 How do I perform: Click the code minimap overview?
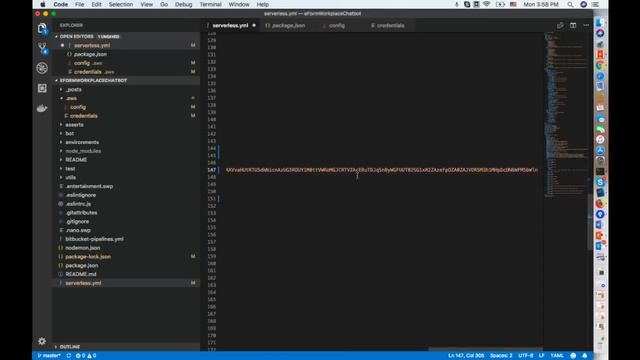[567, 114]
